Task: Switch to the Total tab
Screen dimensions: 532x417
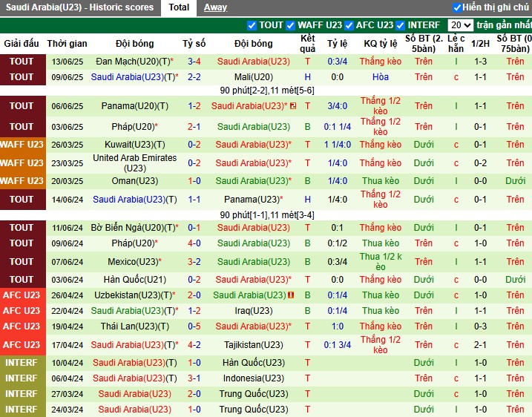Action: coord(179,7)
